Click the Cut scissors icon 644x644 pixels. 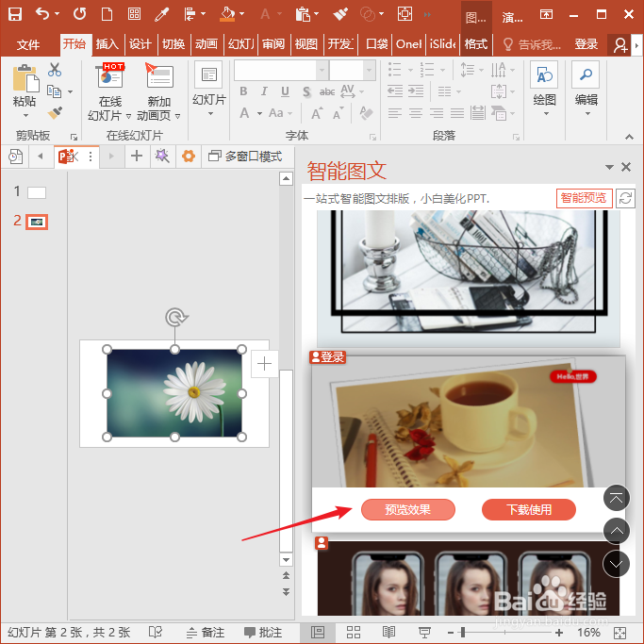tap(55, 70)
